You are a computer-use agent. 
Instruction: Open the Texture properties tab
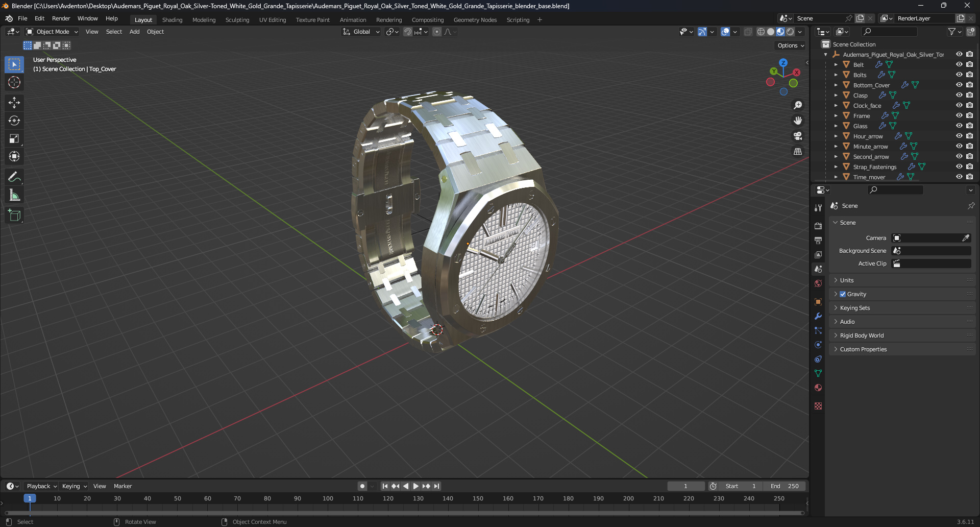[818, 406]
